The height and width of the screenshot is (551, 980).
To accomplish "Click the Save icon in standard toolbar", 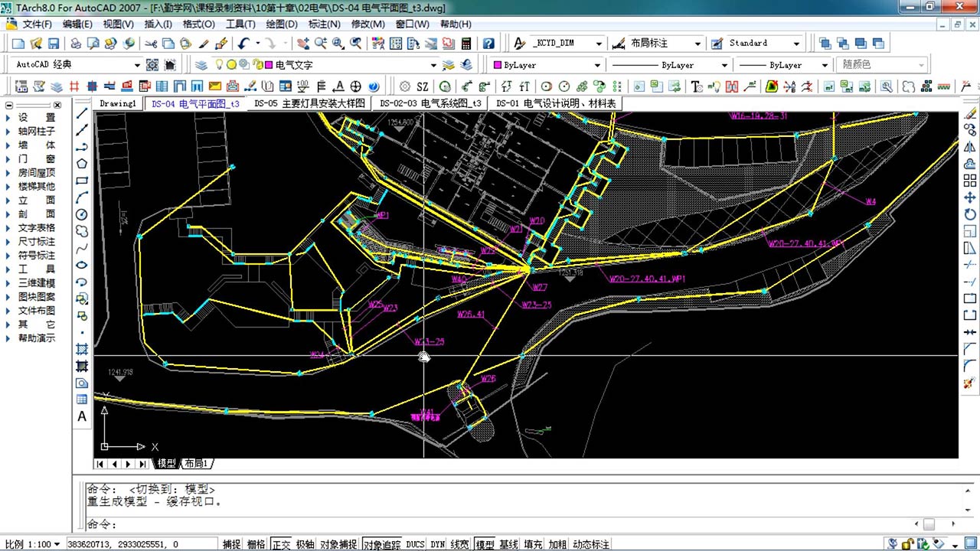I will (x=54, y=44).
